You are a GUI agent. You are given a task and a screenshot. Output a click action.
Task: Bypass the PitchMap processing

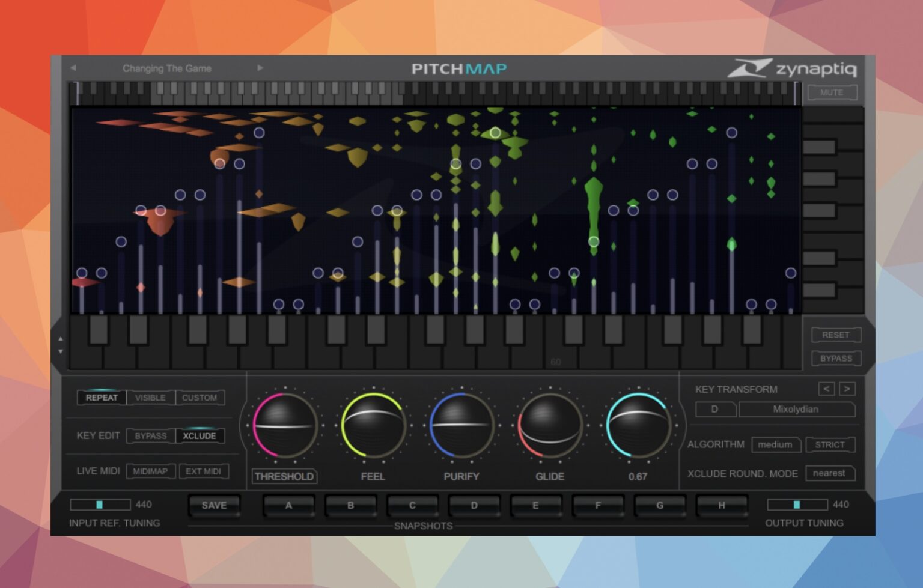[x=836, y=358]
